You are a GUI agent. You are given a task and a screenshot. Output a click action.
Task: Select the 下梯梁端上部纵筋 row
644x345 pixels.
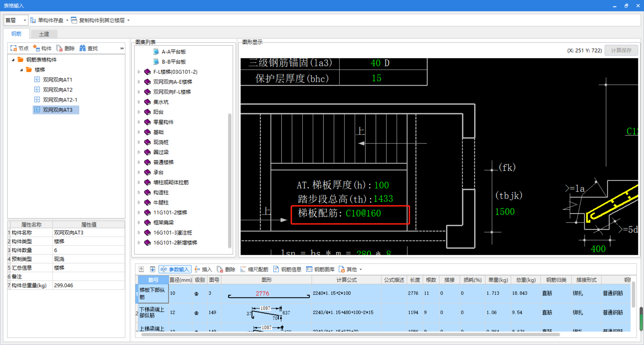[152, 313]
